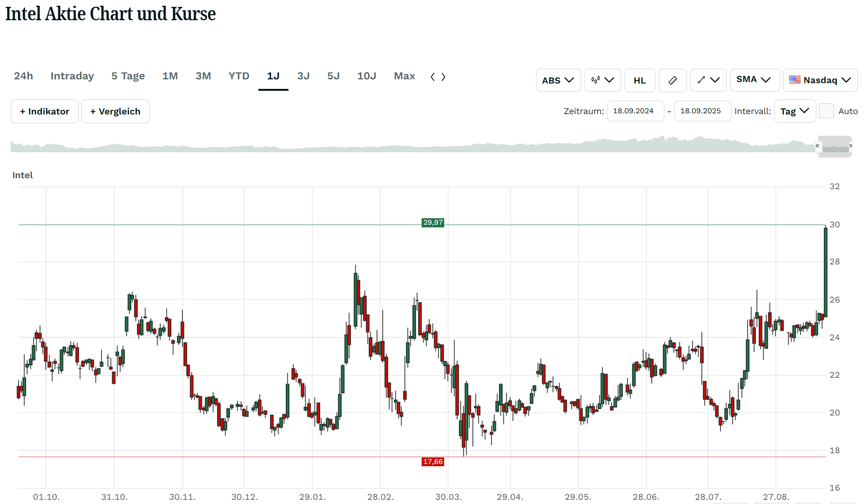Image resolution: width=867 pixels, height=504 pixels.
Task: Click the 28 price axis label
Action: (835, 262)
